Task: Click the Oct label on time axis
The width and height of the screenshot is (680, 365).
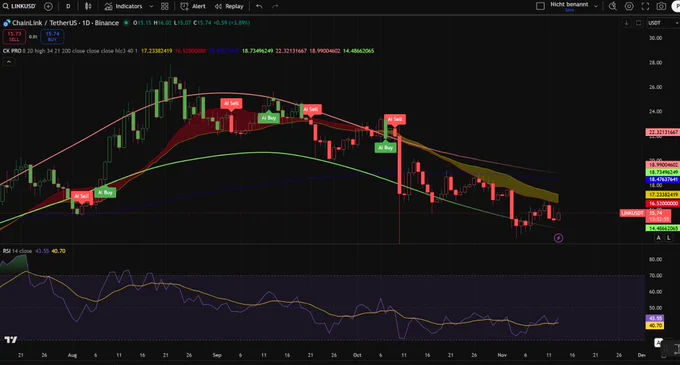Action: click(357, 355)
